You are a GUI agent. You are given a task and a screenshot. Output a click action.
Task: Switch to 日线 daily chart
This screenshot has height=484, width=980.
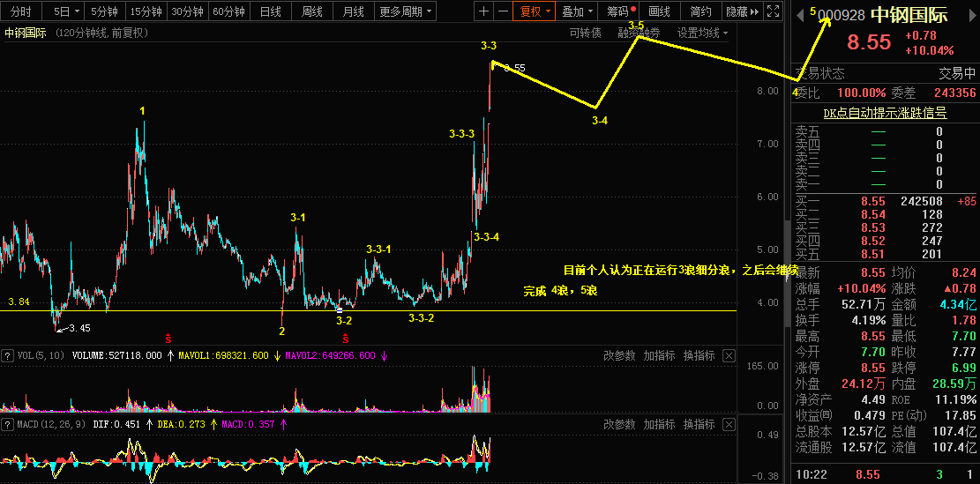[270, 11]
